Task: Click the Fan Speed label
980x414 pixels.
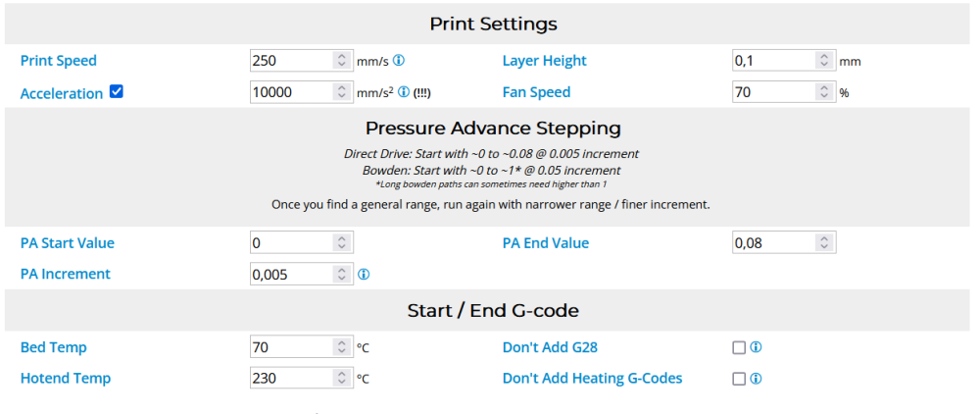Action: tap(536, 92)
